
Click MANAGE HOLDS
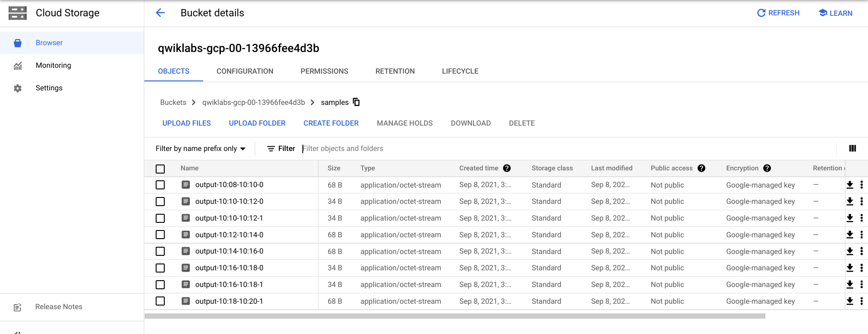click(405, 123)
